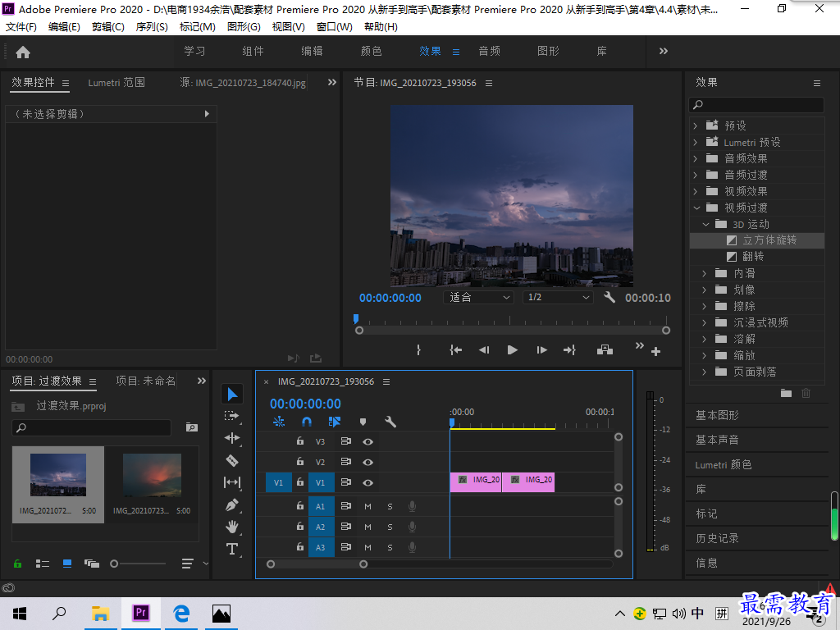Collapse the 3D 运动 folder
This screenshot has height=630, width=840.
coord(705,225)
